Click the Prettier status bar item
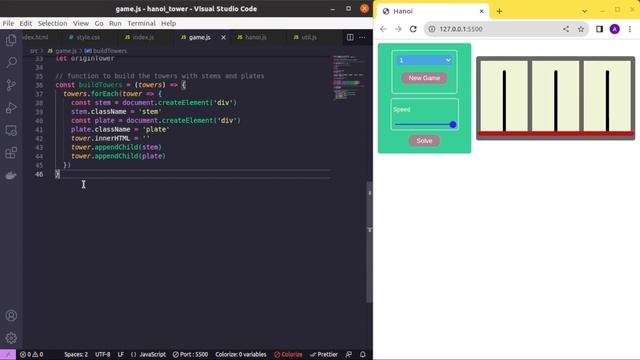This screenshot has height=360, width=640. coord(324,354)
